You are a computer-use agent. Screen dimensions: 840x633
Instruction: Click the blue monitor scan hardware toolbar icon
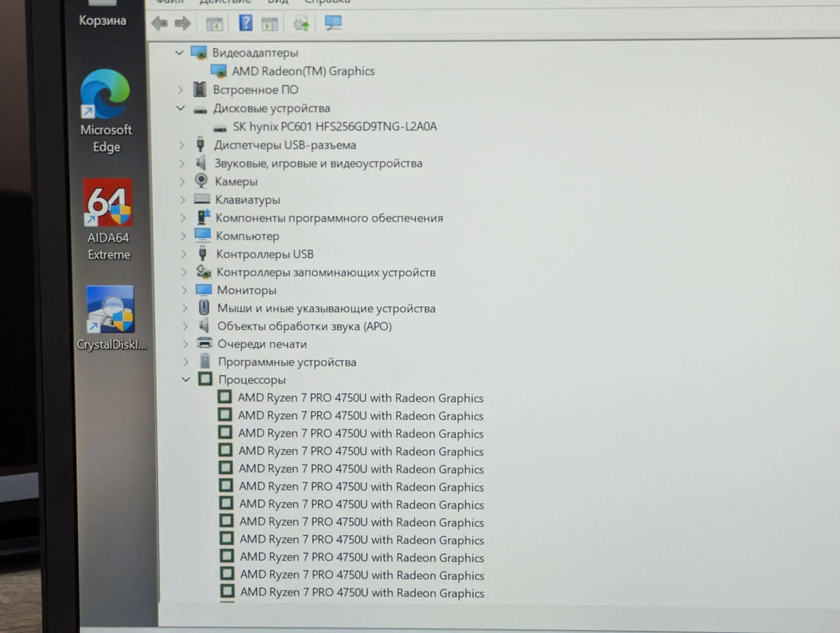point(333,24)
